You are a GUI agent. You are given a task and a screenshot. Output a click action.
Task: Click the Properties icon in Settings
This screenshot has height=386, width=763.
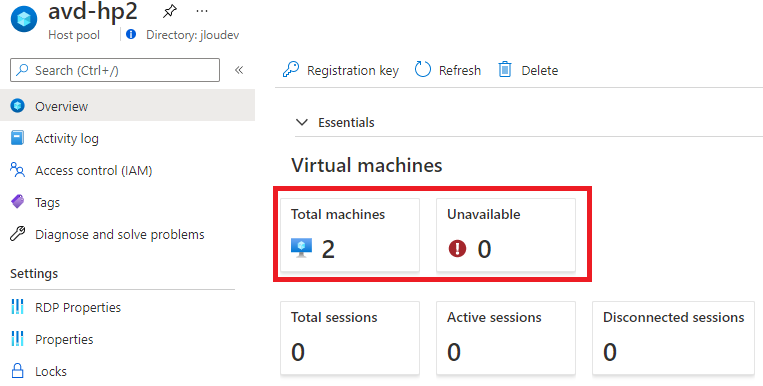coord(18,339)
